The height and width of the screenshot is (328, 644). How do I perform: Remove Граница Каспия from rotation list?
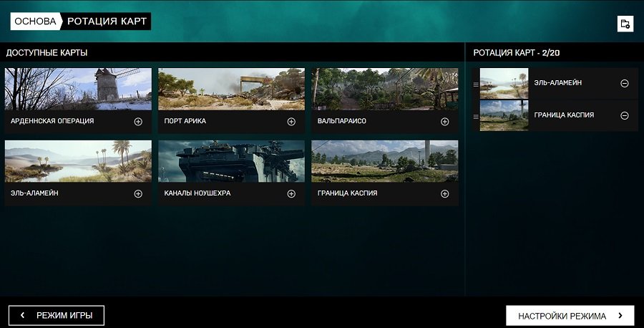click(625, 115)
